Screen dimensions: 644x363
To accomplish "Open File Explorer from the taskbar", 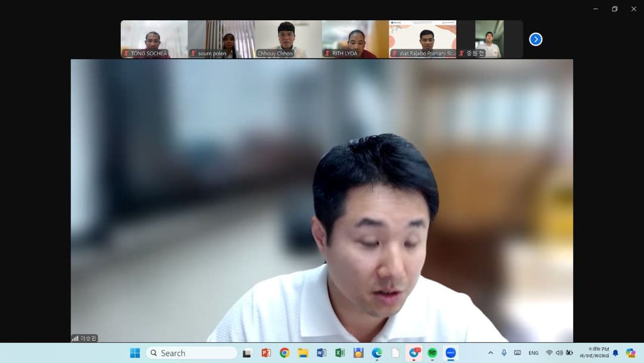I will pos(303,353).
